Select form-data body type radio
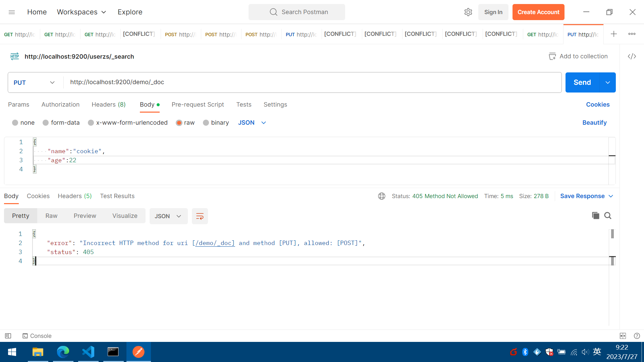This screenshot has width=644, height=362. coord(46,123)
